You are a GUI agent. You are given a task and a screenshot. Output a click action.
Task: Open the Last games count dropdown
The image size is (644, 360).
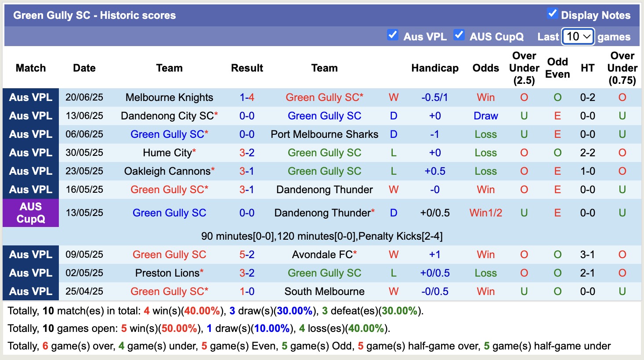click(578, 36)
